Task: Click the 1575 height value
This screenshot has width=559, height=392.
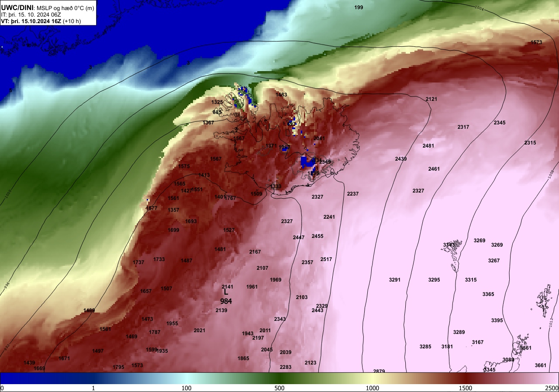Action: (x=184, y=166)
